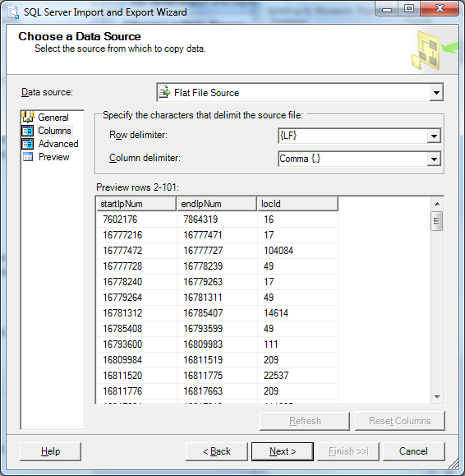This screenshot has height=476, width=465.
Task: Select locId cell 104084
Action: (x=298, y=251)
